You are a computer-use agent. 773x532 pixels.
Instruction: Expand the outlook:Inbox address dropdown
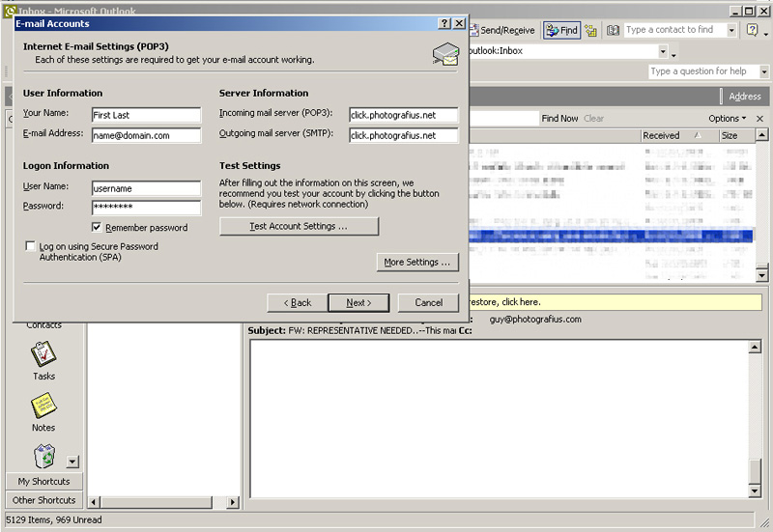tap(663, 51)
